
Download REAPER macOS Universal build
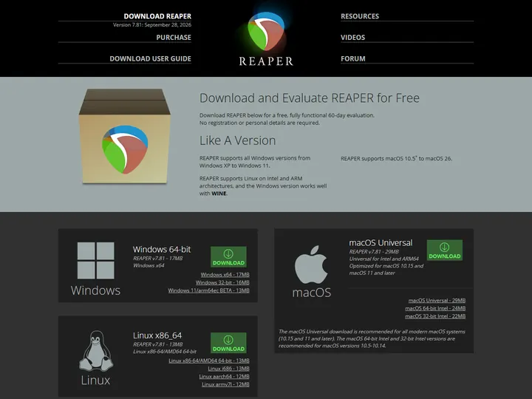pyautogui.click(x=445, y=250)
